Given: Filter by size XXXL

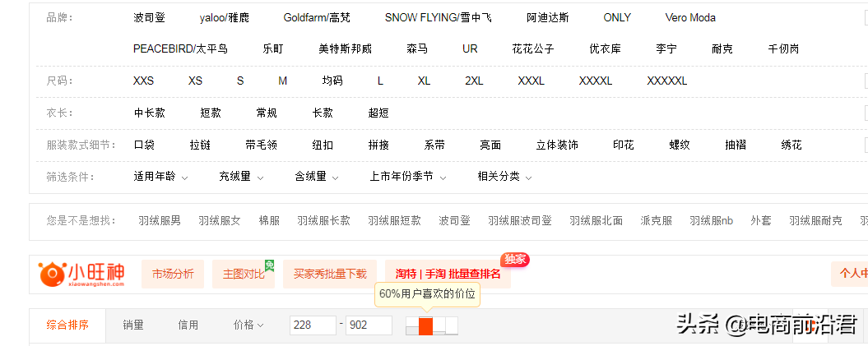Looking at the screenshot, I should coord(531,81).
